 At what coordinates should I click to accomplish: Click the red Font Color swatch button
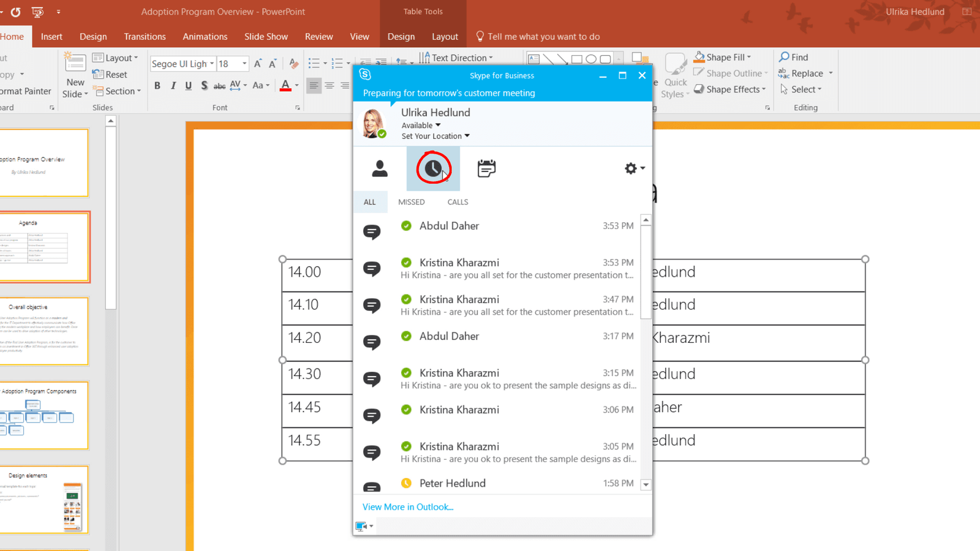tap(285, 86)
